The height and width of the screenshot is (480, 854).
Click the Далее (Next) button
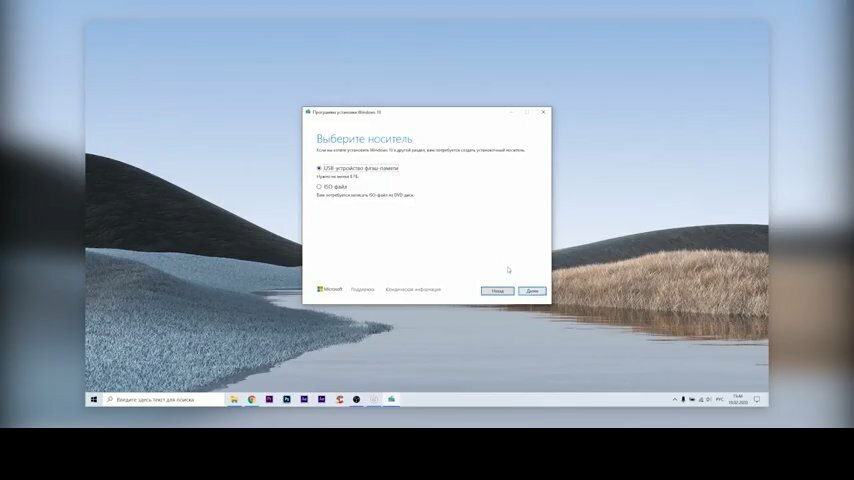[532, 291]
